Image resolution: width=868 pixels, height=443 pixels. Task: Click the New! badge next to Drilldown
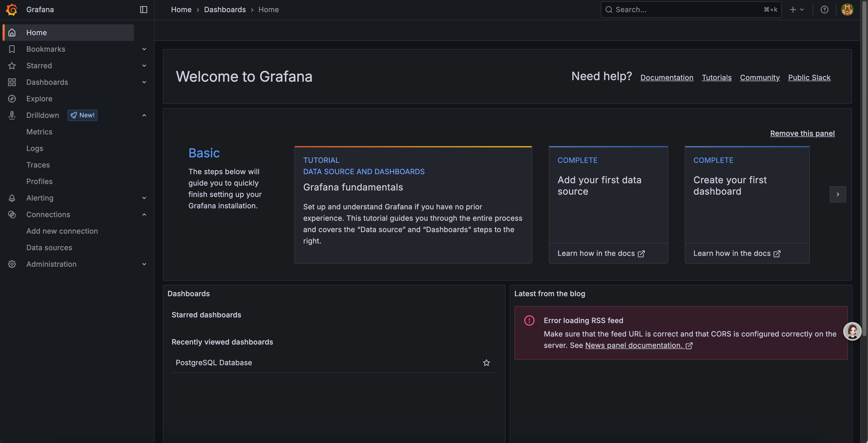82,115
